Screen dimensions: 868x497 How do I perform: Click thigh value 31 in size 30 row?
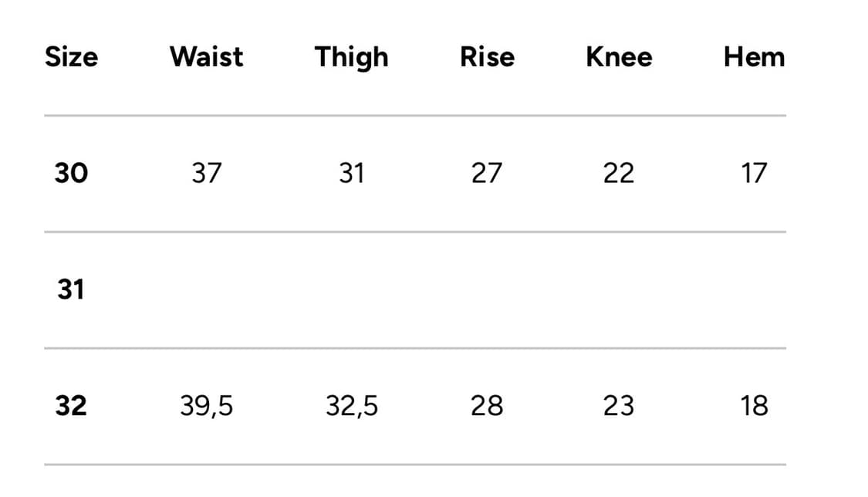(351, 173)
